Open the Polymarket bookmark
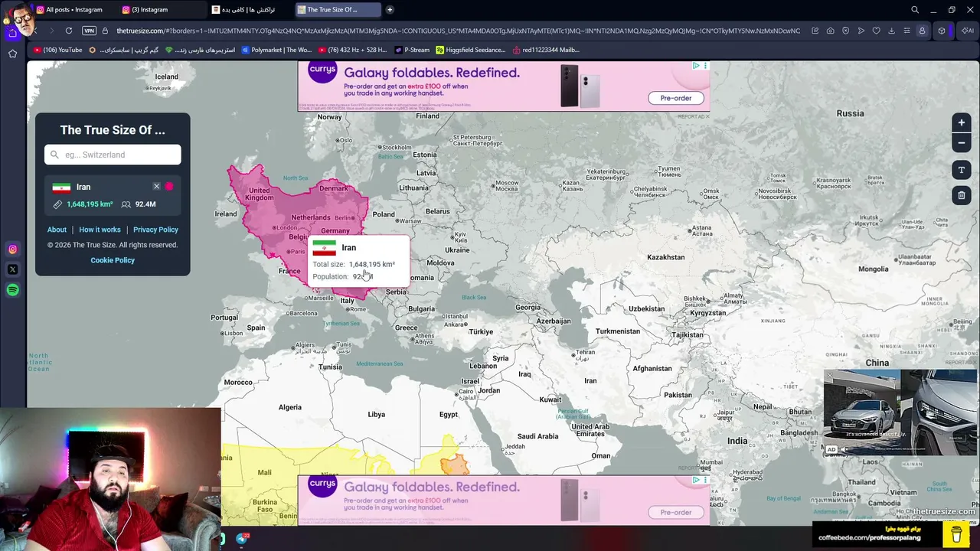Image resolution: width=980 pixels, height=551 pixels. pos(276,50)
